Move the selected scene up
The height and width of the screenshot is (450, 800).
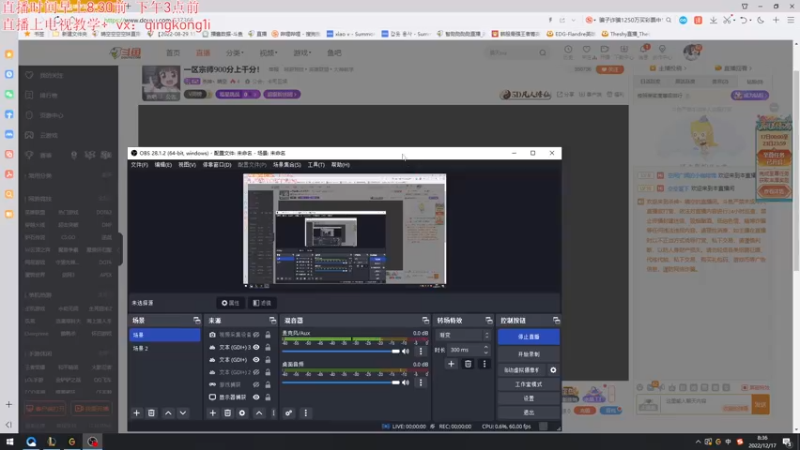pyautogui.click(x=168, y=413)
